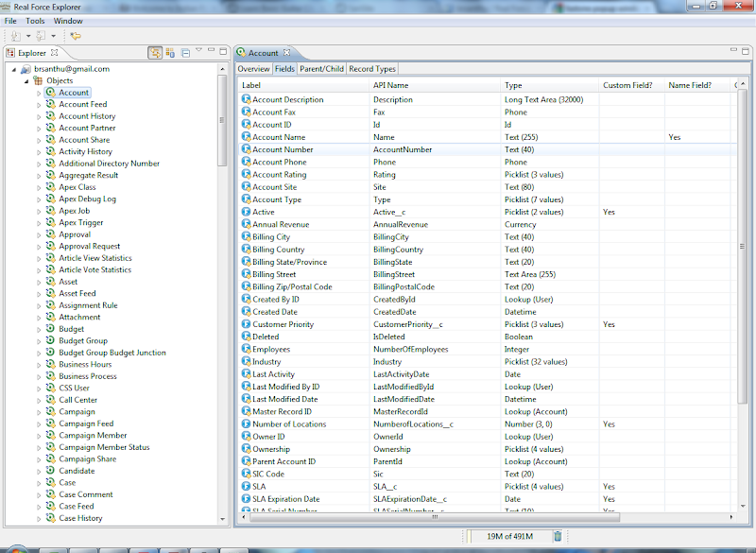Viewport: 756px width, 553px height.
Task: Sort by the Custom Field? column header
Action: [631, 85]
